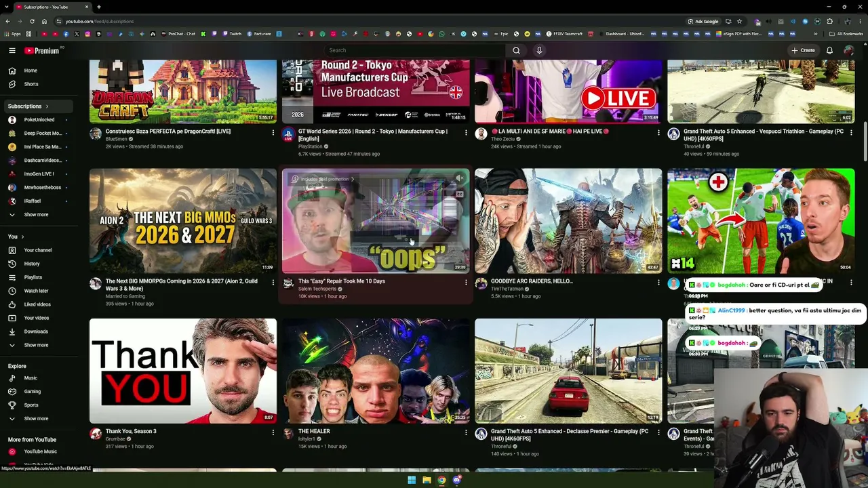Open iRaffael subscription channel
868x488 pixels.
[x=33, y=201]
